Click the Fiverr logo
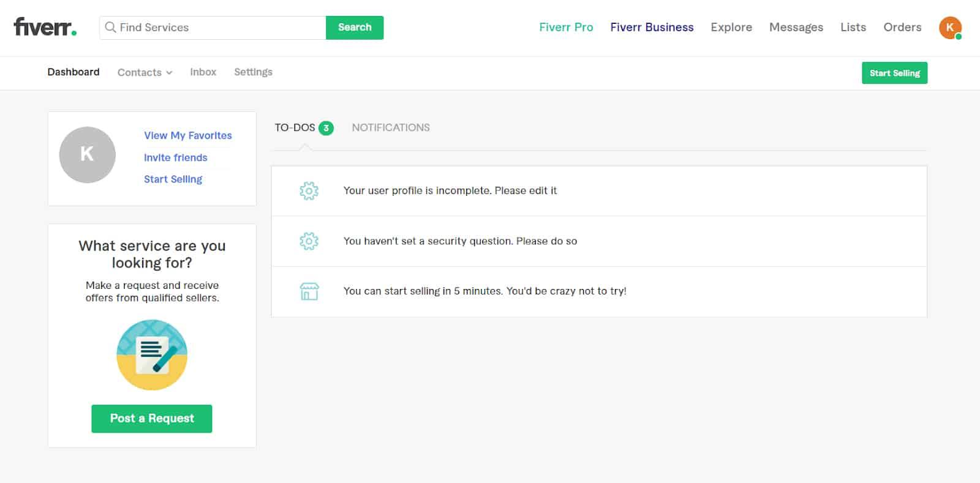Image resolution: width=980 pixels, height=483 pixels. click(45, 27)
